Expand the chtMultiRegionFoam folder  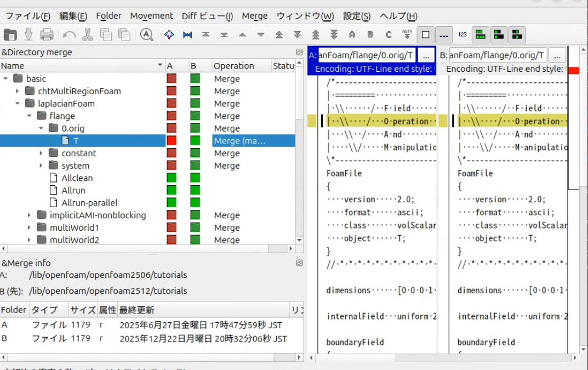pyautogui.click(x=18, y=91)
